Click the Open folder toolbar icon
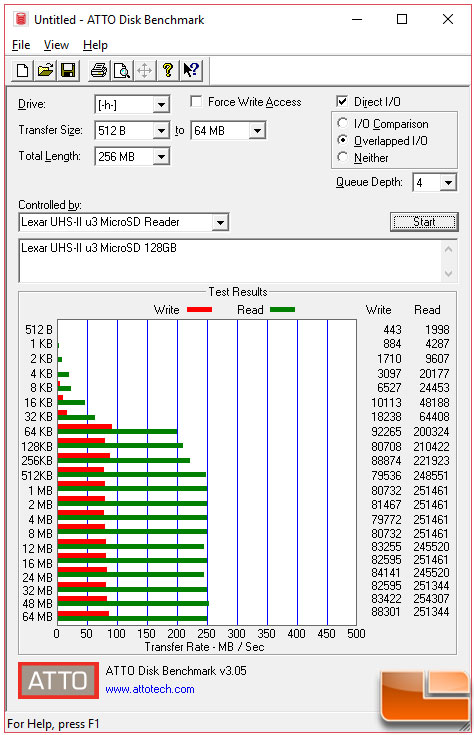This screenshot has height=735, width=474. tap(45, 70)
